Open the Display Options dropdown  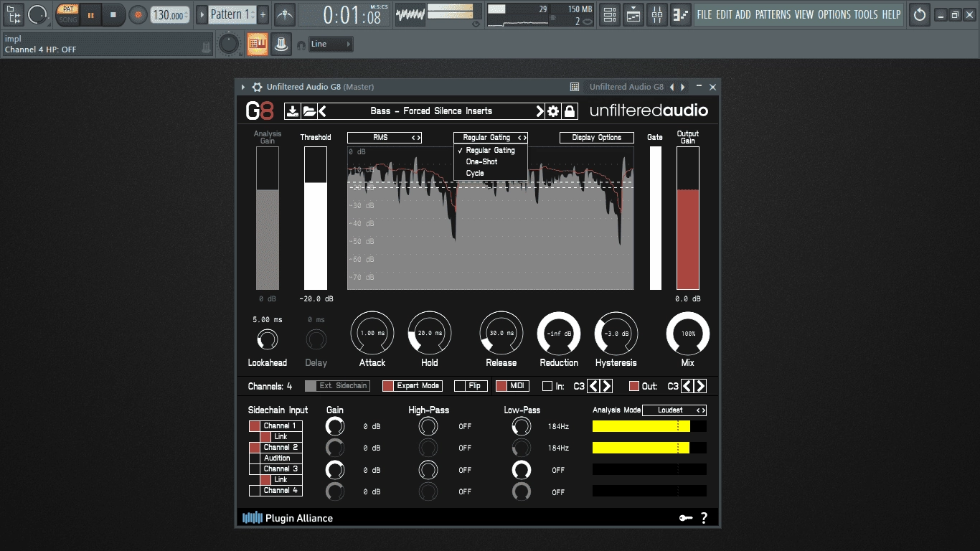(597, 137)
